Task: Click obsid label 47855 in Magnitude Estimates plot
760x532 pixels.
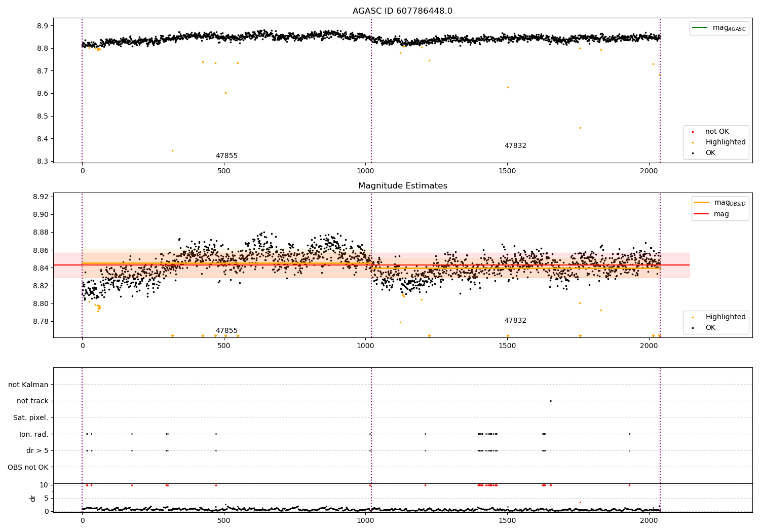Action: point(226,331)
